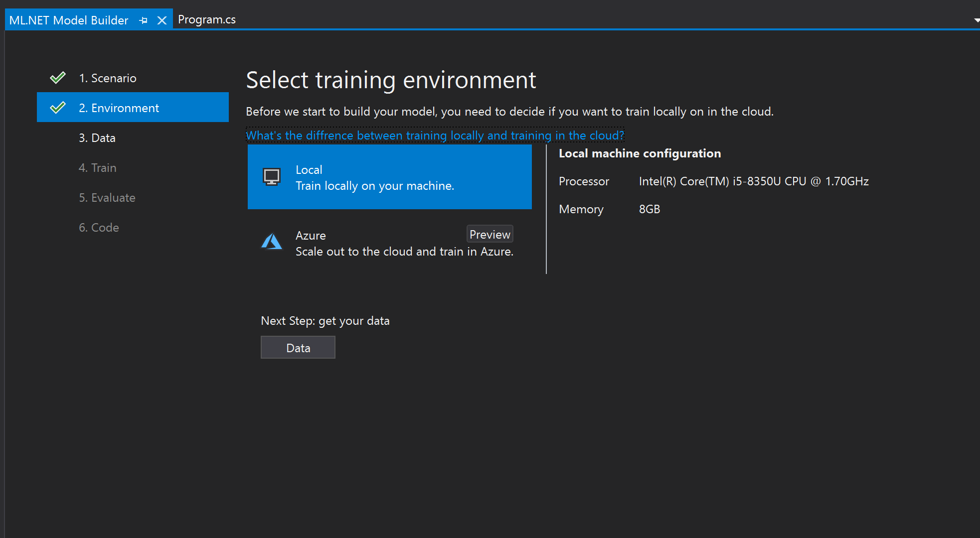Click the green checkmark beside Scenario

point(58,78)
